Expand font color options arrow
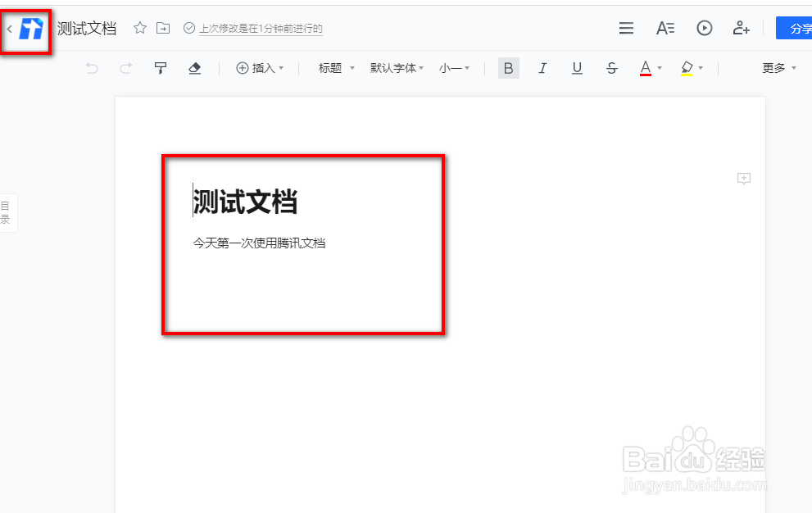The width and height of the screenshot is (812, 513). point(660,68)
